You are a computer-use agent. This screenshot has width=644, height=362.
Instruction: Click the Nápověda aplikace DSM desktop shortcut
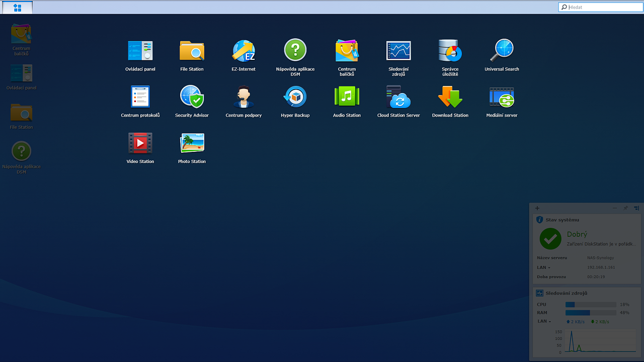[21, 151]
